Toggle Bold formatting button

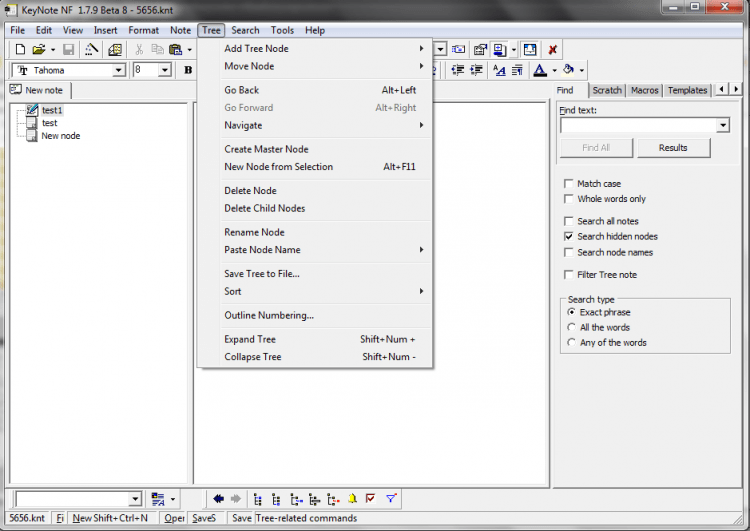(x=188, y=70)
